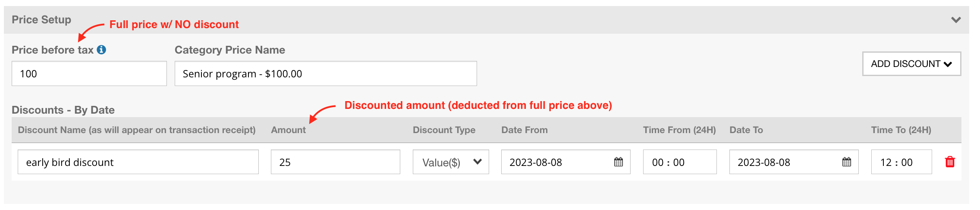Collapse the Price Setup section chevron

tap(956, 20)
